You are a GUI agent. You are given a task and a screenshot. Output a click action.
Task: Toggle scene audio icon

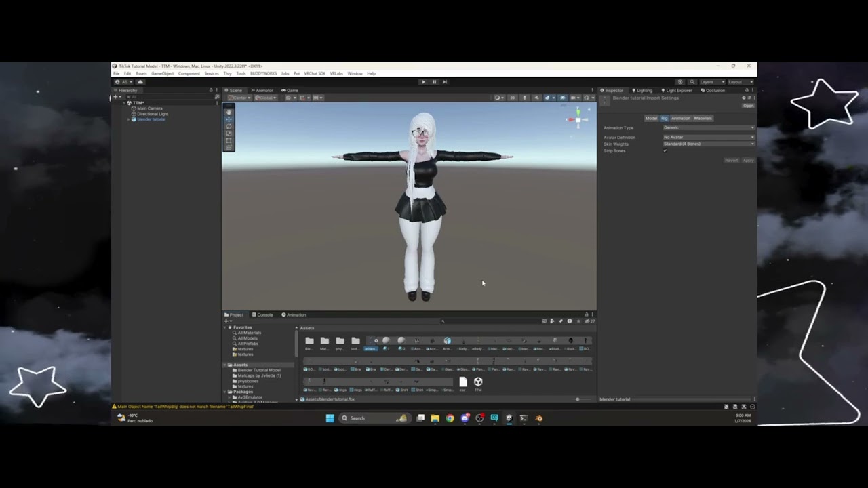536,98
